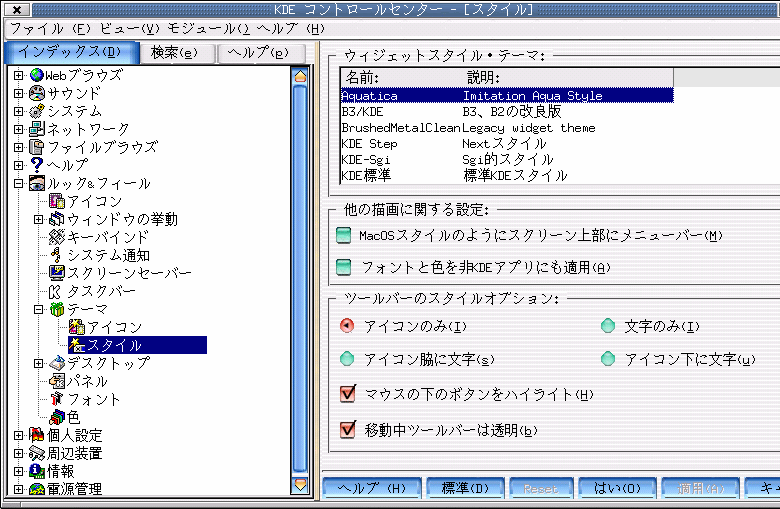This screenshot has height=509, width=780.
Task: Click the Information (情報) icon
Action: [x=37, y=471]
